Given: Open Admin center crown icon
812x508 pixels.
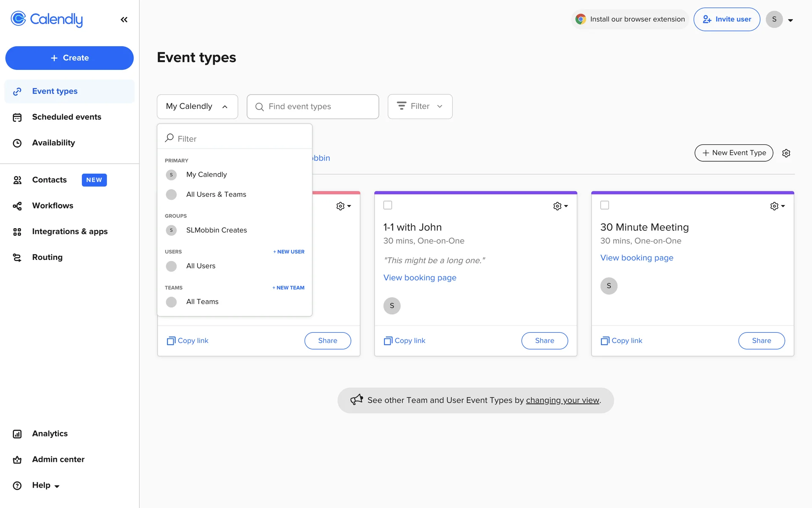Looking at the screenshot, I should (17, 460).
